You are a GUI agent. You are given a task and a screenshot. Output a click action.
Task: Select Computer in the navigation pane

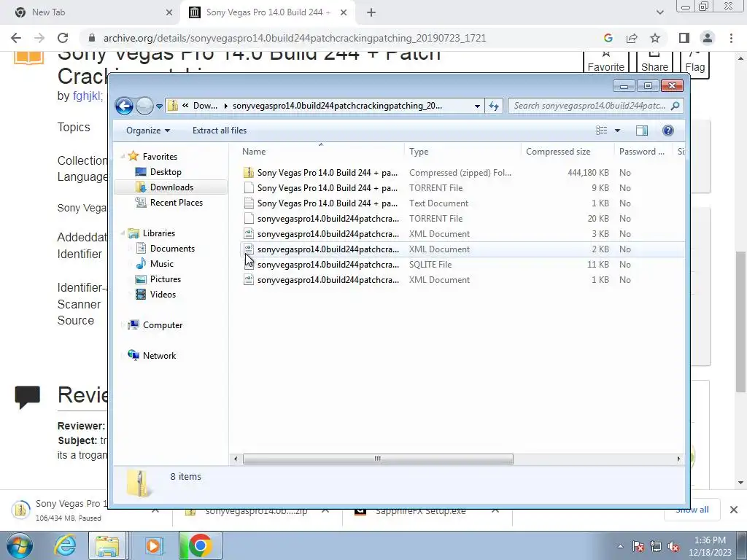point(163,324)
